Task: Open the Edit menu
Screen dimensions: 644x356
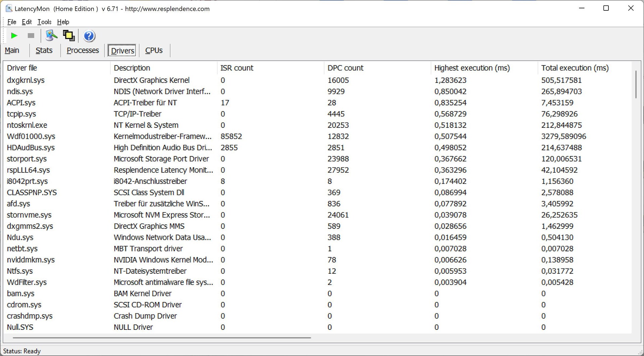Action: (x=27, y=22)
